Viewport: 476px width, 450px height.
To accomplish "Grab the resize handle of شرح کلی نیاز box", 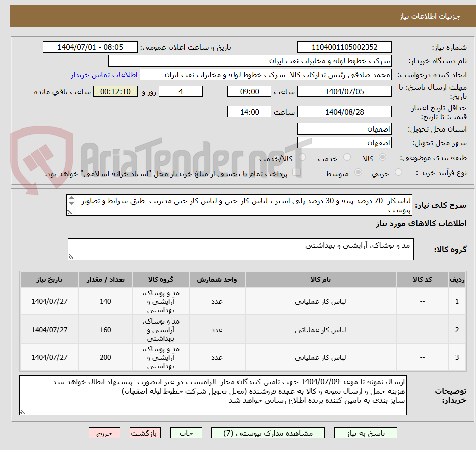I will 69,212.
